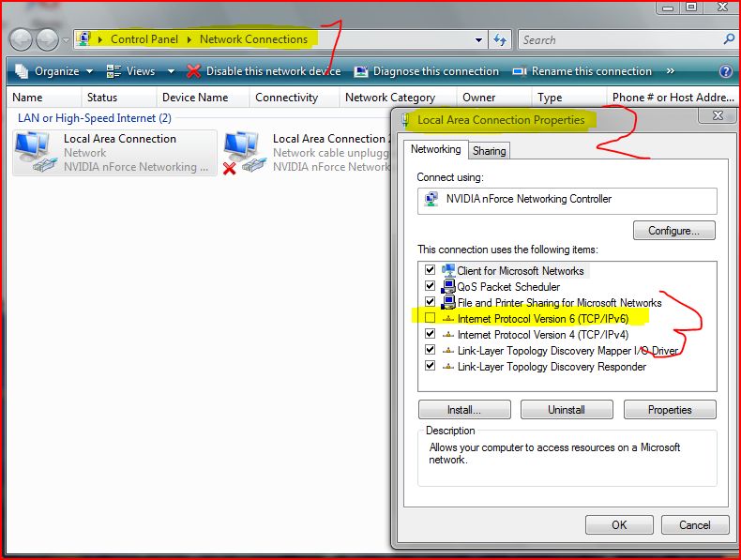Click the Install... button
The width and height of the screenshot is (741, 560).
point(464,410)
